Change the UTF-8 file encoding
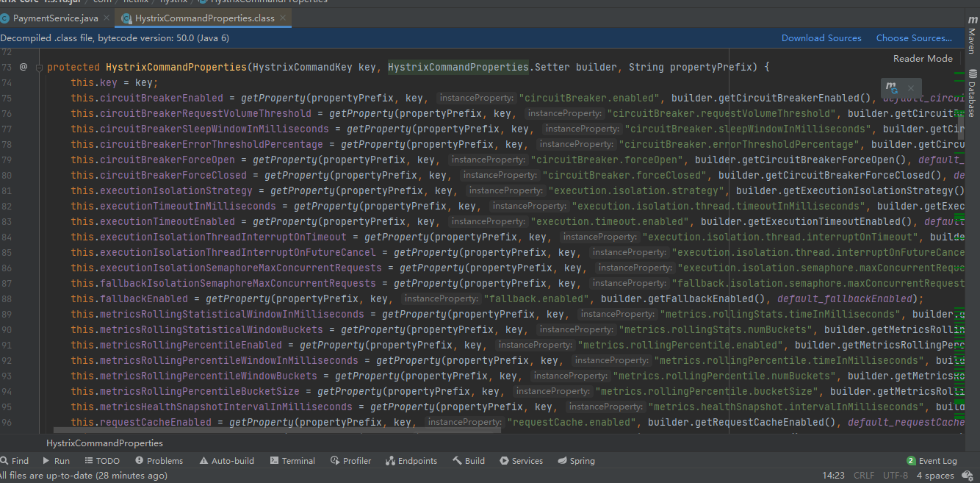The image size is (980, 483). point(896,476)
